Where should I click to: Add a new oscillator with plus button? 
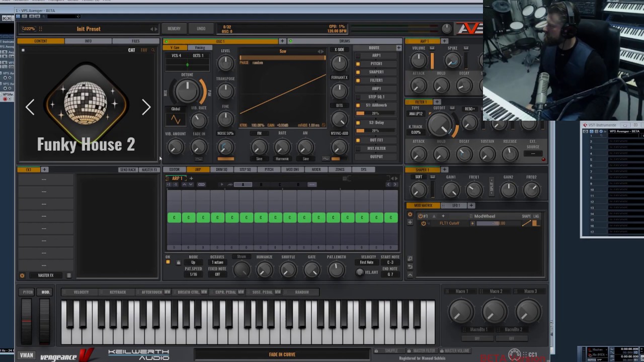click(x=282, y=41)
